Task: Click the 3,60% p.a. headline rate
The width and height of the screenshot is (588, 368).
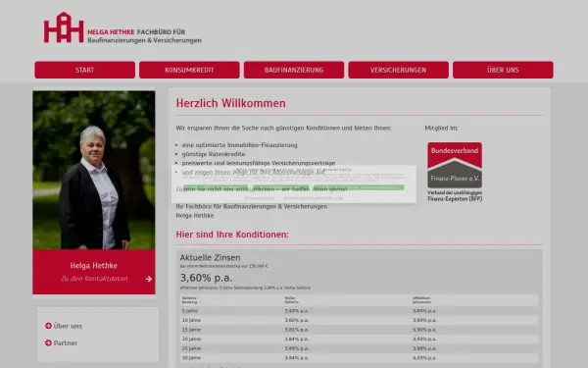Action: pos(206,278)
